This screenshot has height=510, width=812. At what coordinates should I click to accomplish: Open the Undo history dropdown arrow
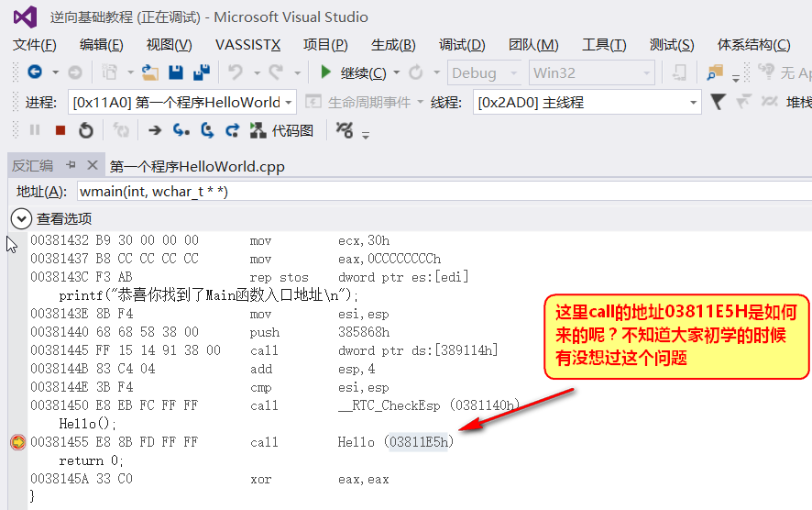(x=257, y=72)
